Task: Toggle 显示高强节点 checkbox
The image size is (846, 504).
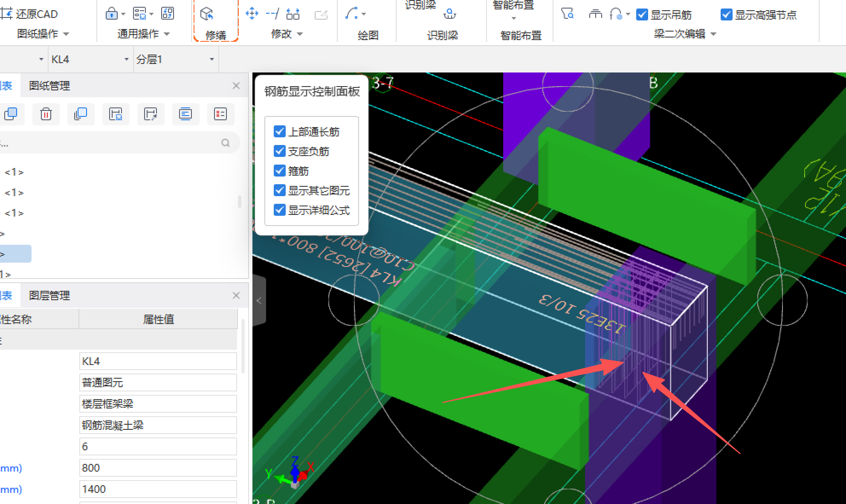Action: 726,14
